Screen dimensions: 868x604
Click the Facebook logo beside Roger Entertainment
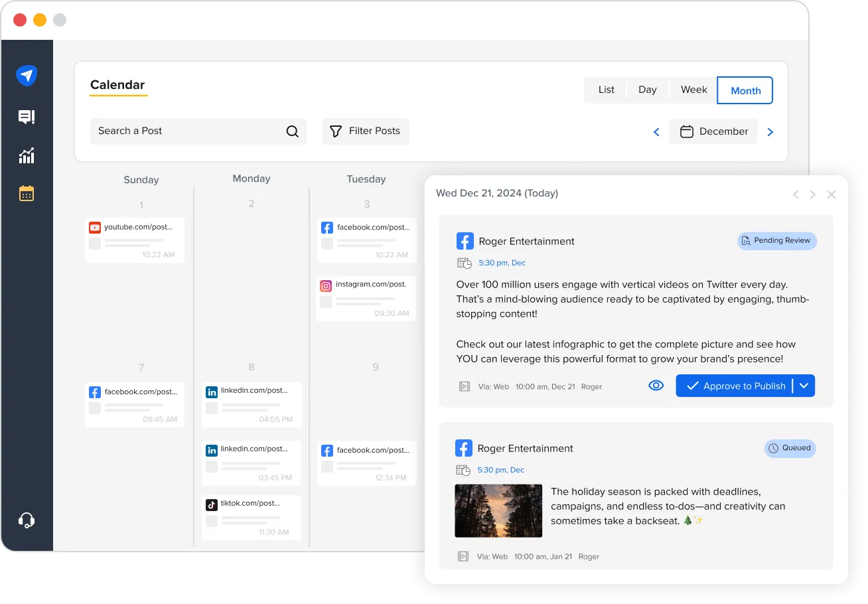pos(465,241)
